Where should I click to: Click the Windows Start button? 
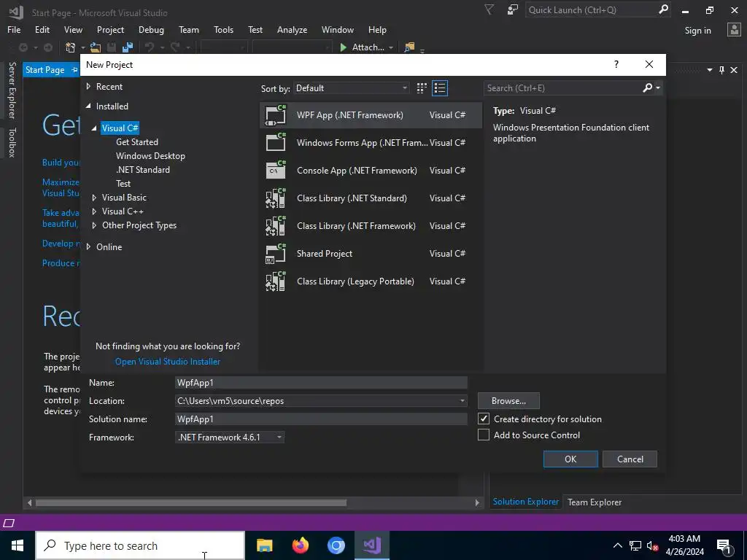18,545
